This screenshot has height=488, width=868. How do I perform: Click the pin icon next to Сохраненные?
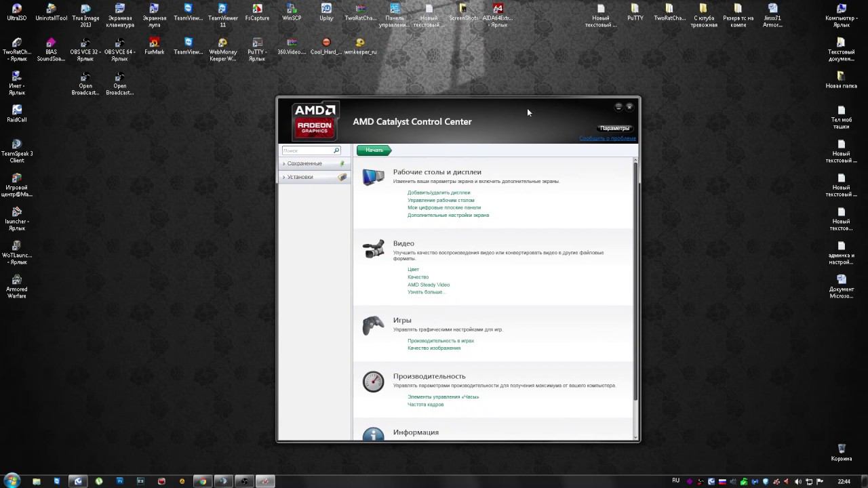[x=342, y=163]
